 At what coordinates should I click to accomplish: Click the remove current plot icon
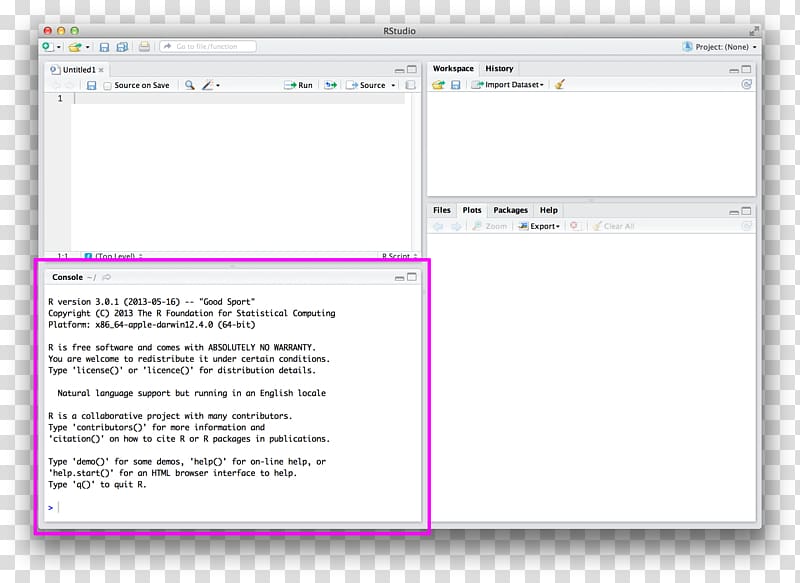(574, 226)
